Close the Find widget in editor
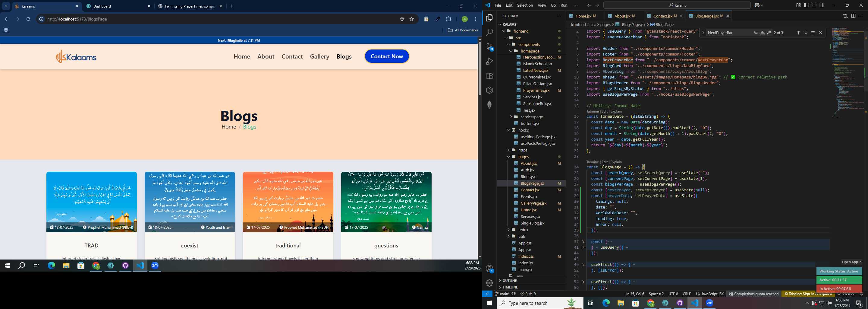The width and height of the screenshot is (868, 309). coord(820,33)
